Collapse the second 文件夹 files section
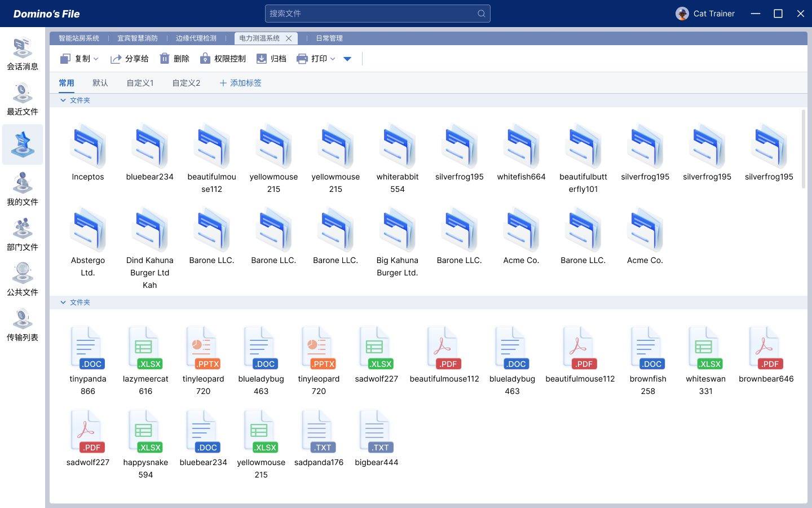Image resolution: width=812 pixels, height=508 pixels. pyautogui.click(x=63, y=303)
